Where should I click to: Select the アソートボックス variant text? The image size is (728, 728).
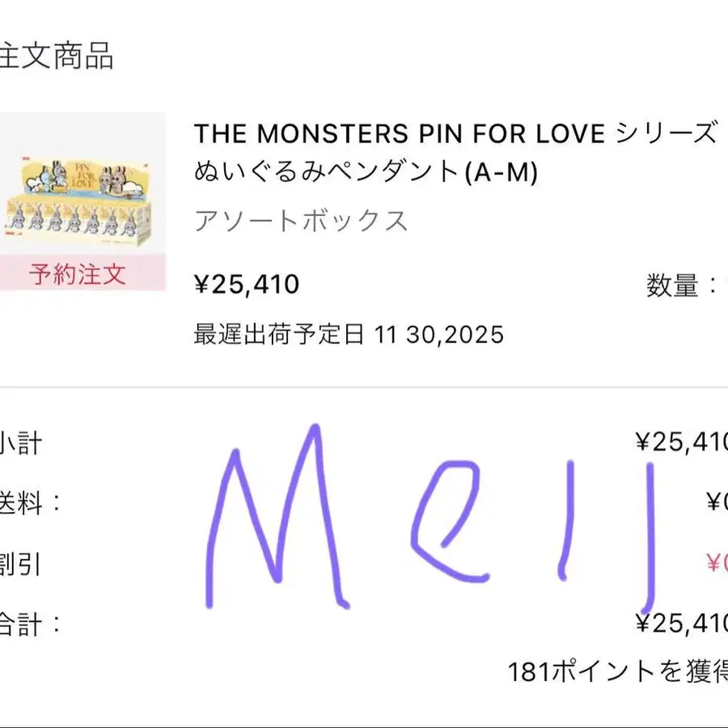coord(301,221)
